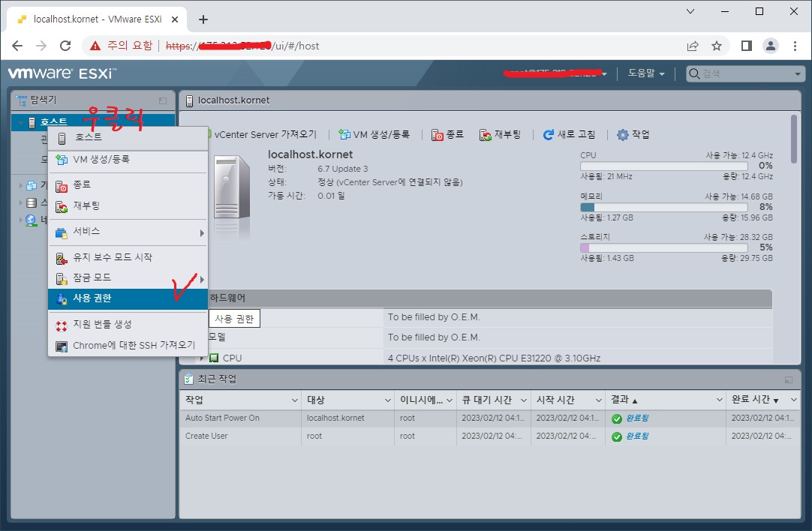Expand the CPU hardware row
The width and height of the screenshot is (812, 531).
coord(203,358)
